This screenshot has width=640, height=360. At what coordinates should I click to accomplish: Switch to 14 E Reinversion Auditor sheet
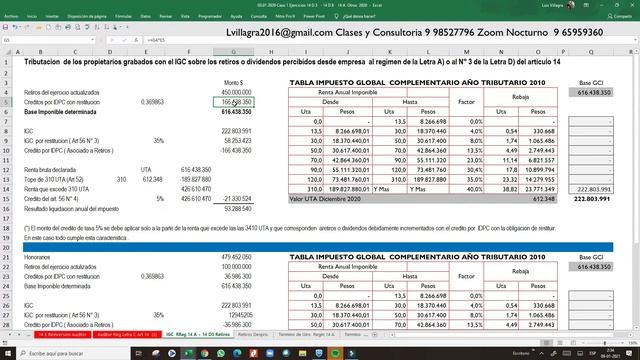click(x=62, y=334)
